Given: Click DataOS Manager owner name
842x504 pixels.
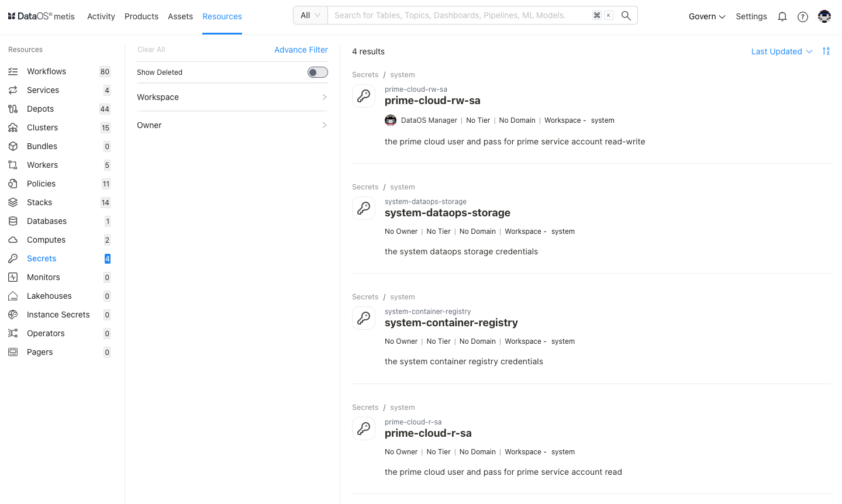Looking at the screenshot, I should pyautogui.click(x=429, y=120).
